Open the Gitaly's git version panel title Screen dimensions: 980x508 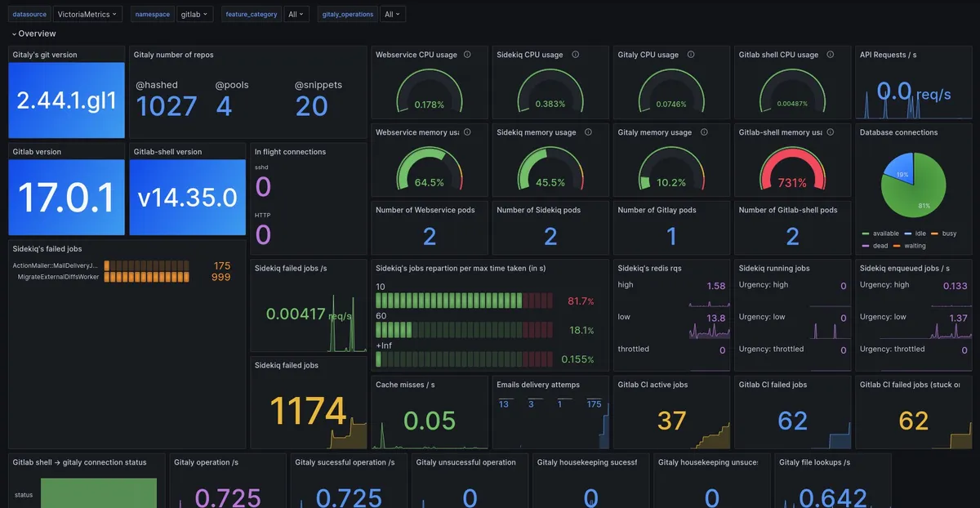pyautogui.click(x=45, y=55)
